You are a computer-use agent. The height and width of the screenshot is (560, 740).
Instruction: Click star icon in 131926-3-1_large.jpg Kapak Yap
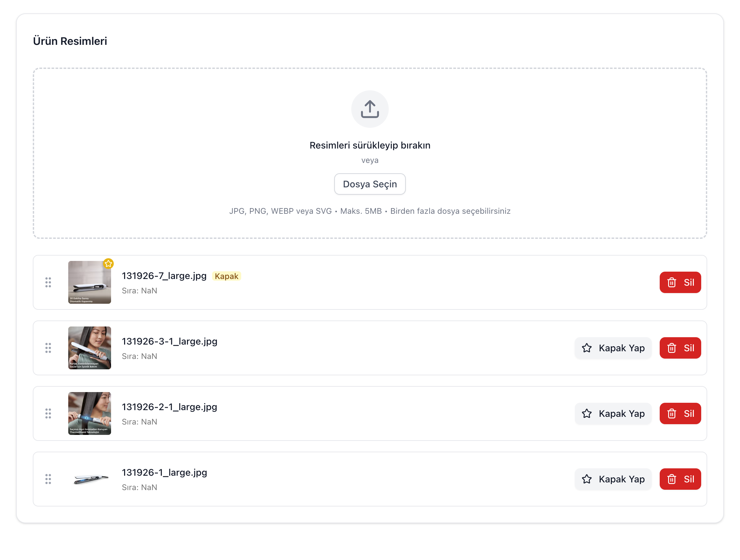[587, 348]
